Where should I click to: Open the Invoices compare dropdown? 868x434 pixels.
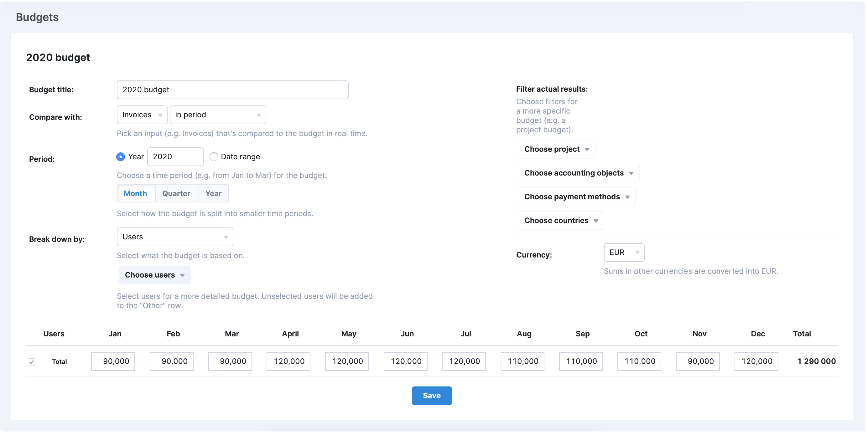142,115
